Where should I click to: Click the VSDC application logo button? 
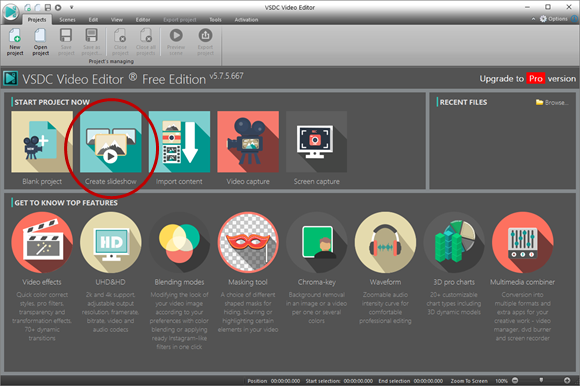click(11, 12)
